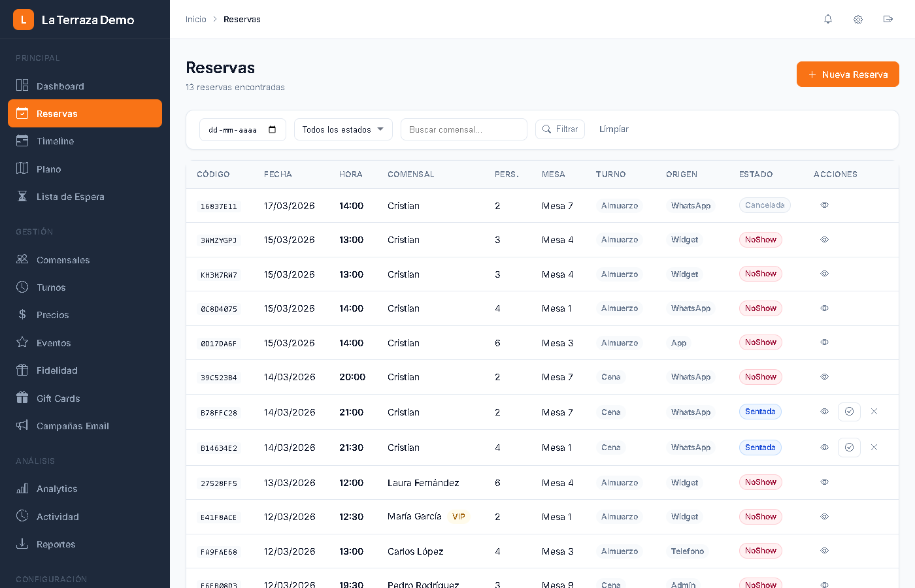Go to Inicio breadcrumb link
The height and width of the screenshot is (588, 915).
(x=195, y=20)
